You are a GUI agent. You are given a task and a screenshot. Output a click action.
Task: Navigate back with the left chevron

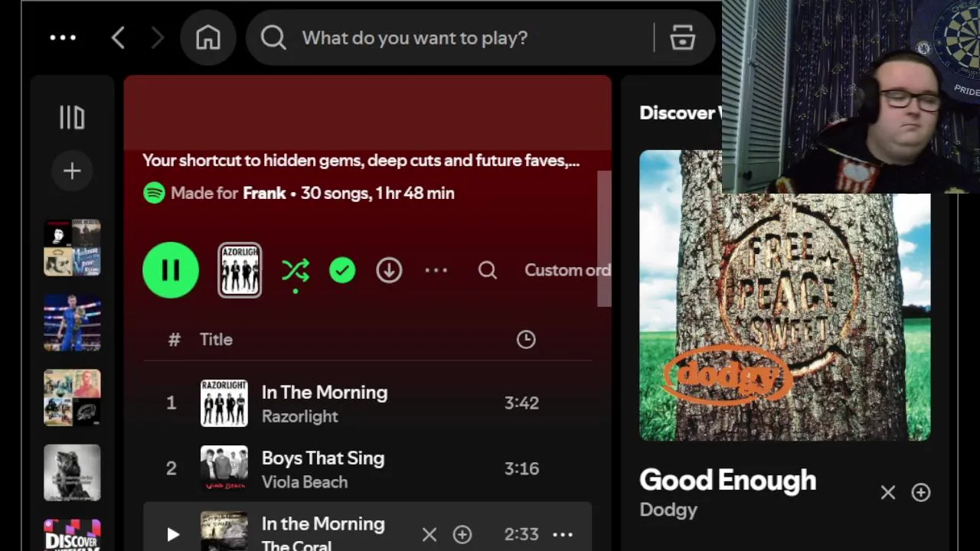pos(118,37)
